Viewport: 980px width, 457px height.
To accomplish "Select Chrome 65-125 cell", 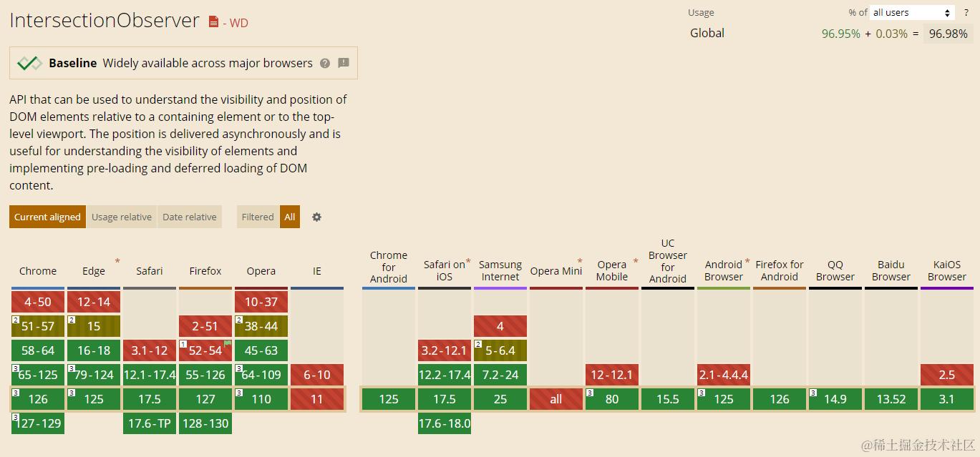I will coord(38,375).
